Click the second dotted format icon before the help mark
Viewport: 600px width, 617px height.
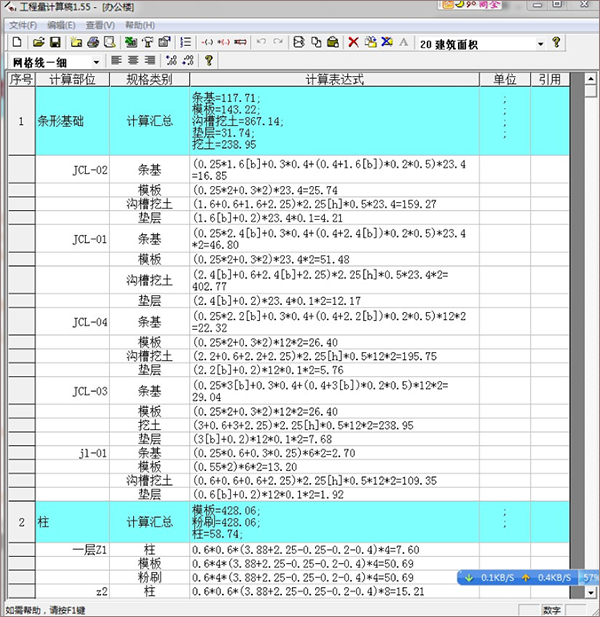click(x=188, y=60)
